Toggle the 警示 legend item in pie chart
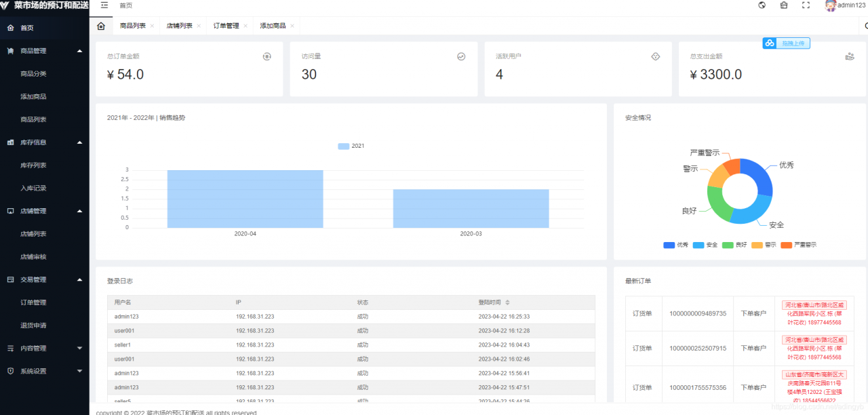Viewport: 868px width, 415px height. pos(764,245)
